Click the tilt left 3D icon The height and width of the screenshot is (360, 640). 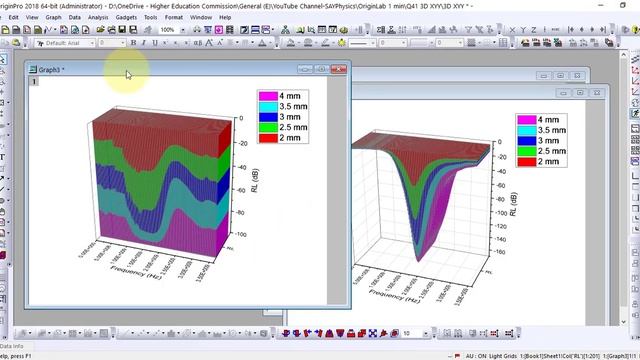(x=307, y=333)
